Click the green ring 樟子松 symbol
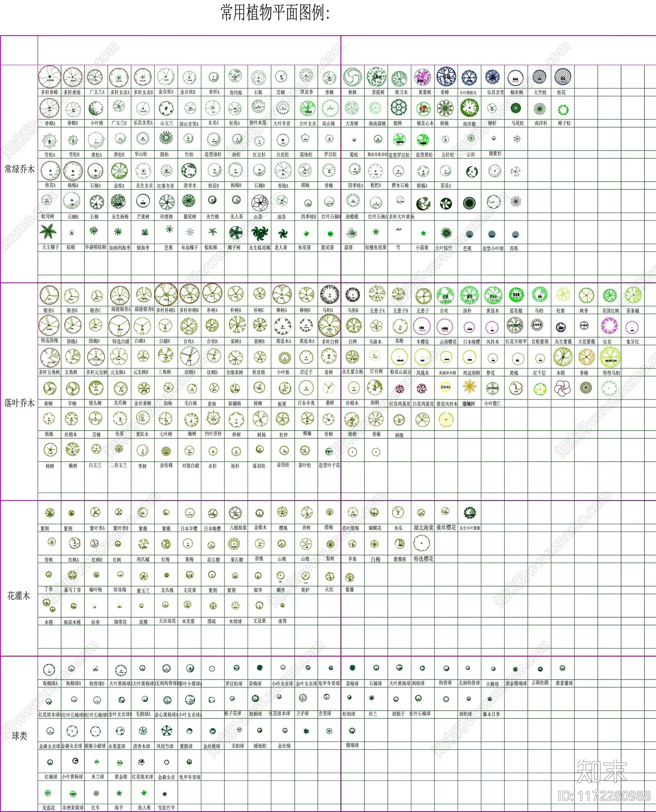This screenshot has height=812, width=656. point(563,109)
